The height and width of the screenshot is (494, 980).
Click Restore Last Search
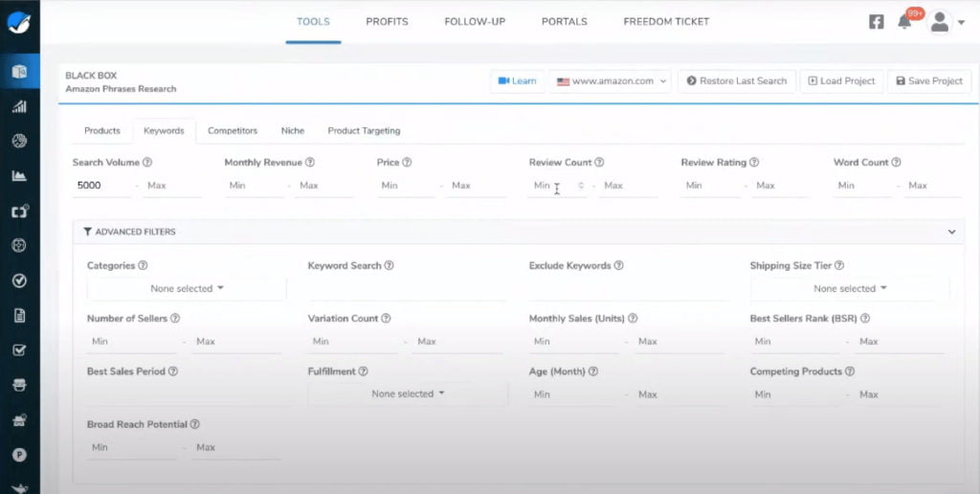click(737, 81)
